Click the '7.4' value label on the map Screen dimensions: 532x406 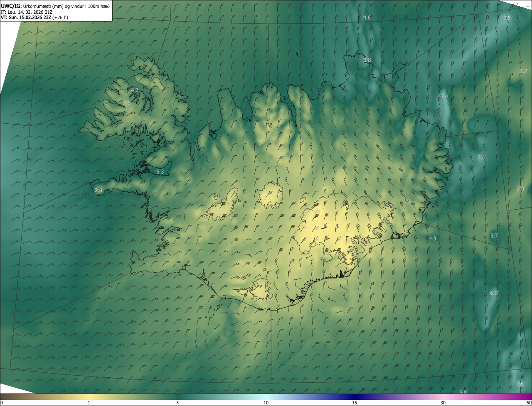point(444,97)
